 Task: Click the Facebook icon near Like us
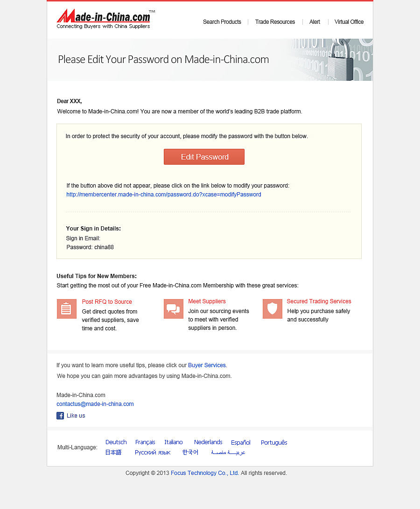(x=60, y=416)
